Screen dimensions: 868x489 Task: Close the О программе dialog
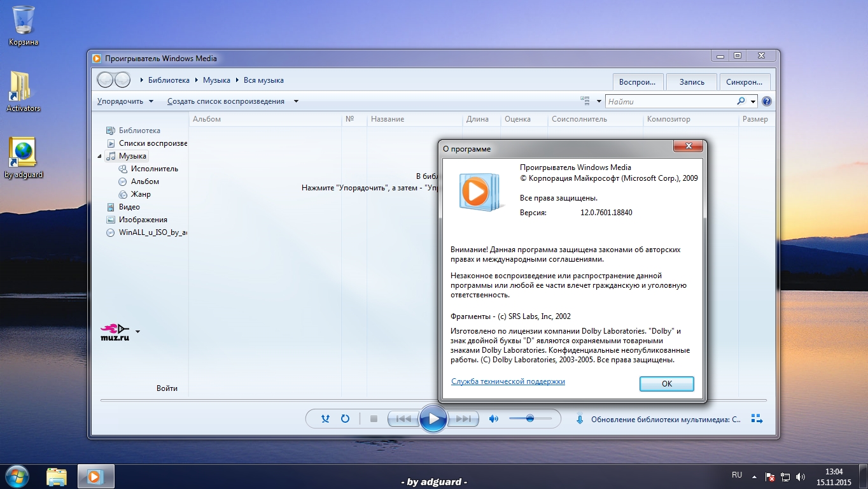[x=688, y=146]
